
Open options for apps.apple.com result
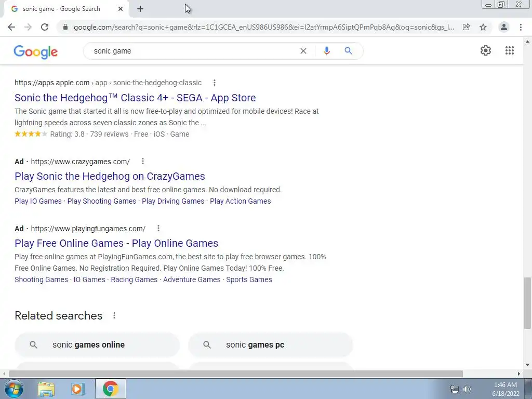(x=215, y=83)
